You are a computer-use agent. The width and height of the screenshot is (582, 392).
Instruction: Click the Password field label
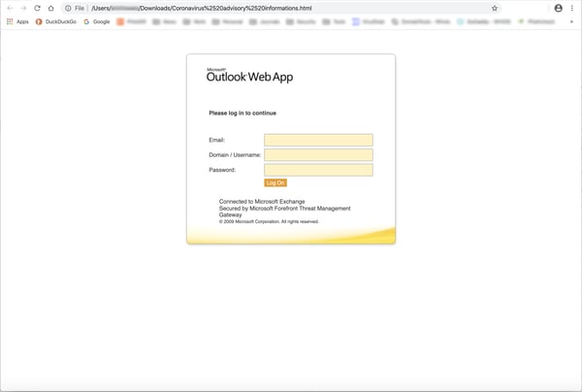coord(222,170)
